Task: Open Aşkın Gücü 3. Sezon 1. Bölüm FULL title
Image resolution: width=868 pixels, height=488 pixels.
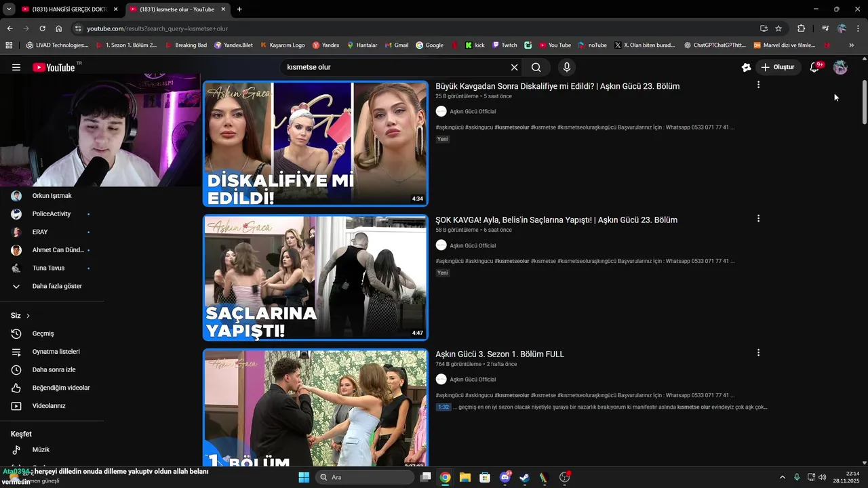Action: [500, 354]
